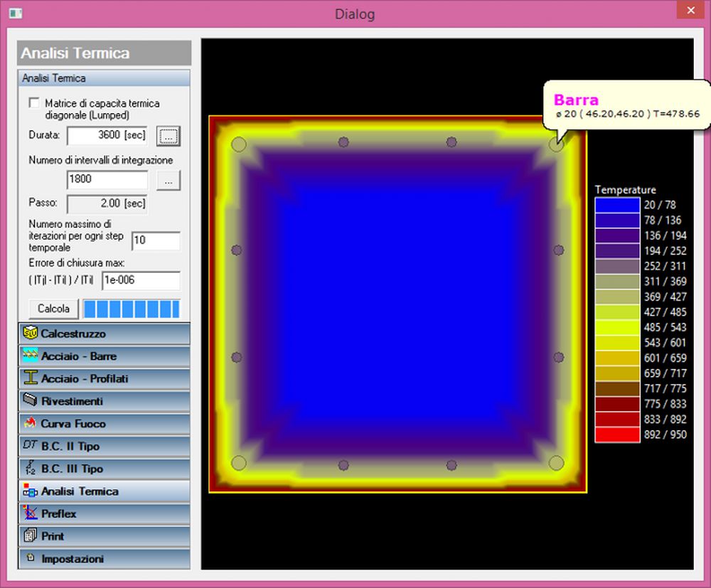Run the analysis with the Calcola button
Viewport: 711px width, 588px height.
(x=53, y=309)
